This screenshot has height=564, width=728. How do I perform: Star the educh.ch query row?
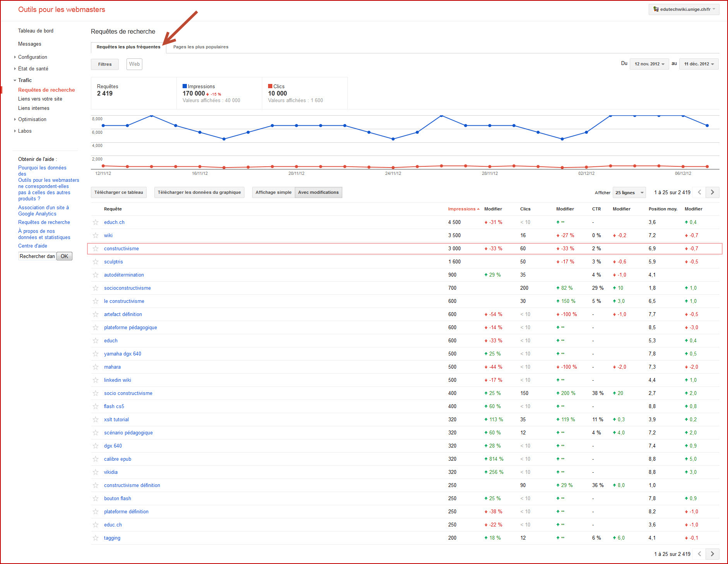coord(96,222)
